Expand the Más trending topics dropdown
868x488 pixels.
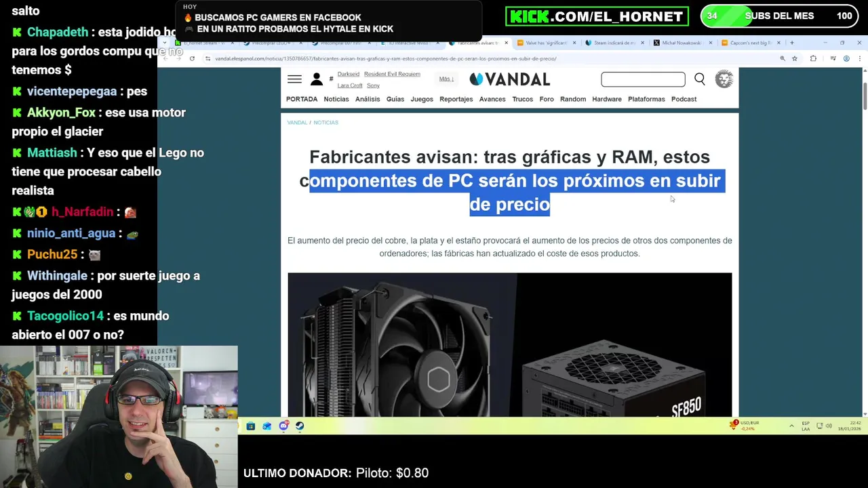[446, 79]
